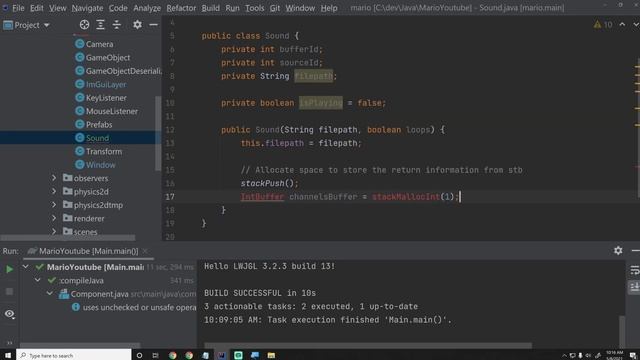The width and height of the screenshot is (640, 360).
Task: Click the Project panel vertical scrollbar
Action: (158, 133)
